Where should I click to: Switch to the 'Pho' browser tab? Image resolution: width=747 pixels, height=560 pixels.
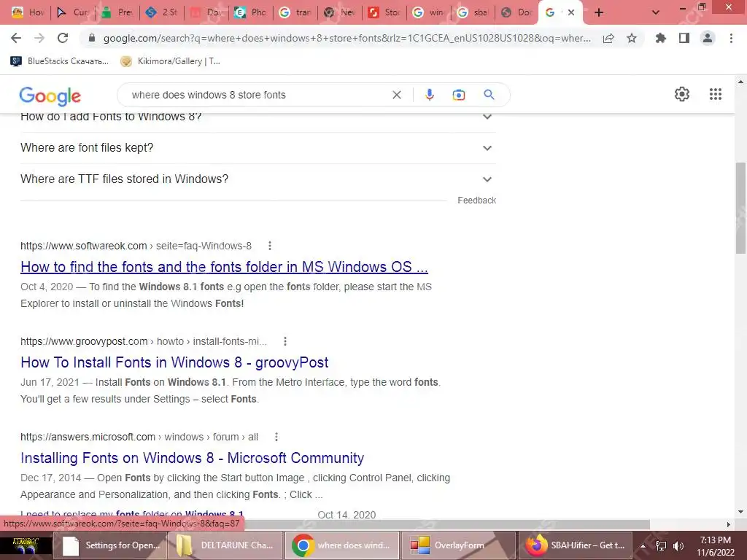(x=251, y=12)
